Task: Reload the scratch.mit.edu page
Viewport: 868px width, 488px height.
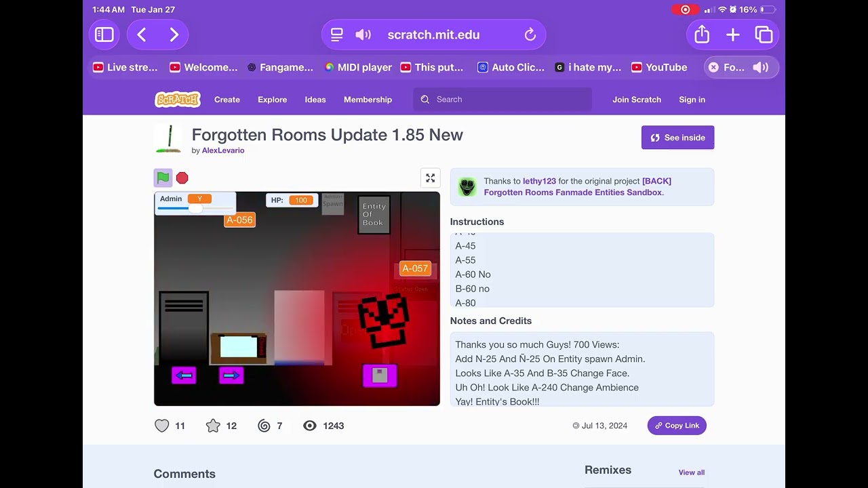Action: pyautogui.click(x=530, y=35)
